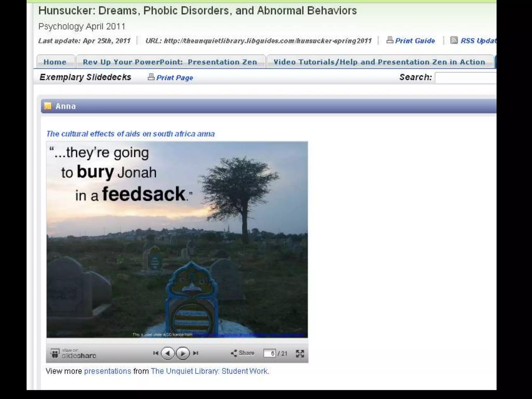Go to the previous slide
The height and width of the screenshot is (399, 532).
click(168, 353)
